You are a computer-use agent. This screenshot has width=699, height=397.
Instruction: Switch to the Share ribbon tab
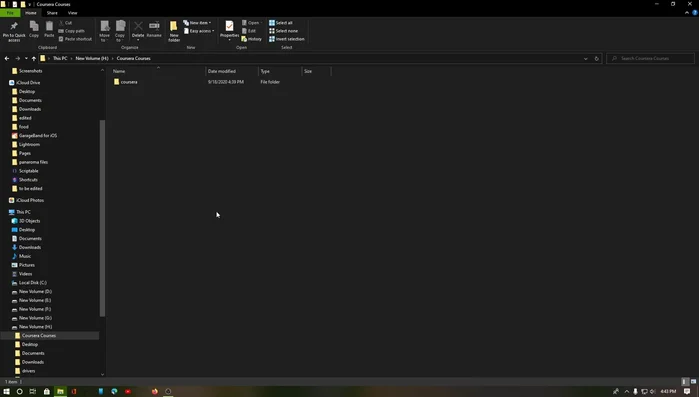point(52,13)
